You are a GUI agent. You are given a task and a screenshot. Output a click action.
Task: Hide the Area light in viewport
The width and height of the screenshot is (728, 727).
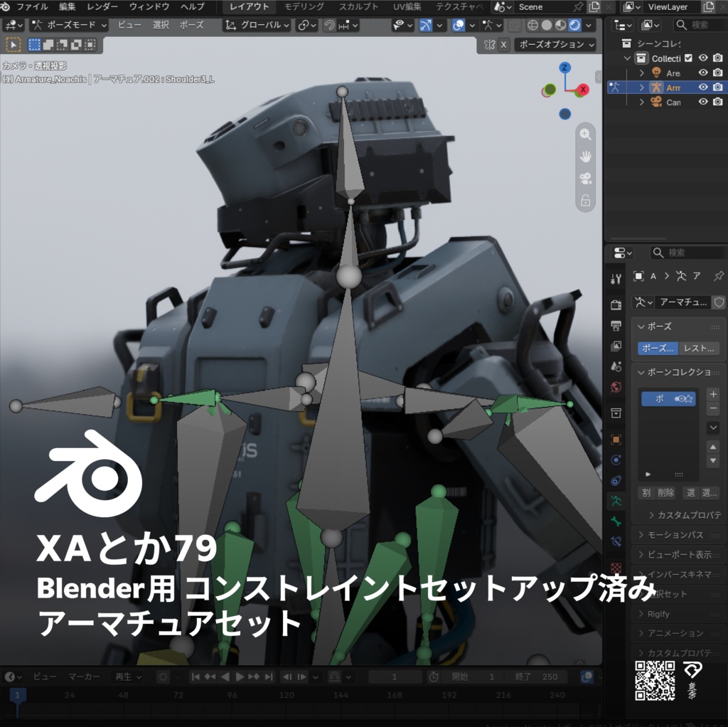703,73
